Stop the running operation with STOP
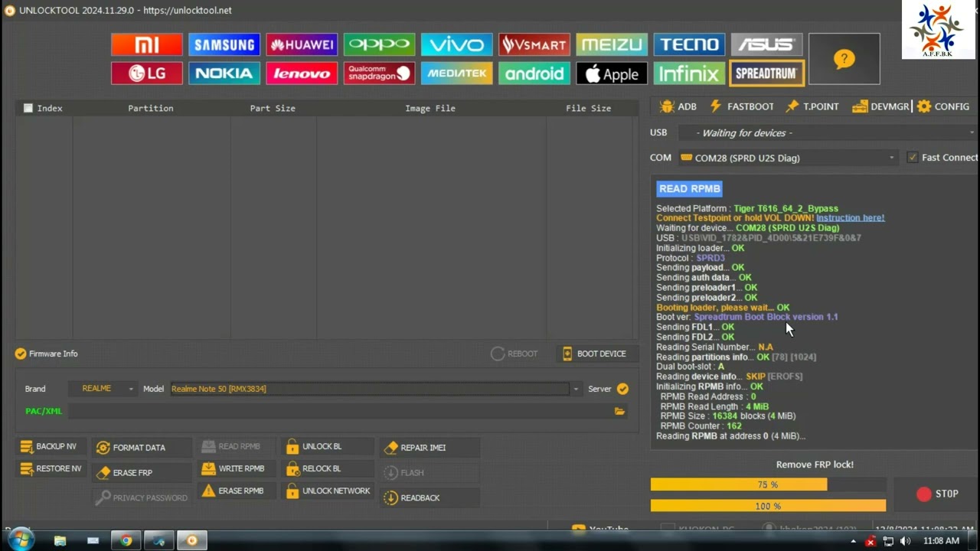The width and height of the screenshot is (980, 551). pyautogui.click(x=937, y=494)
